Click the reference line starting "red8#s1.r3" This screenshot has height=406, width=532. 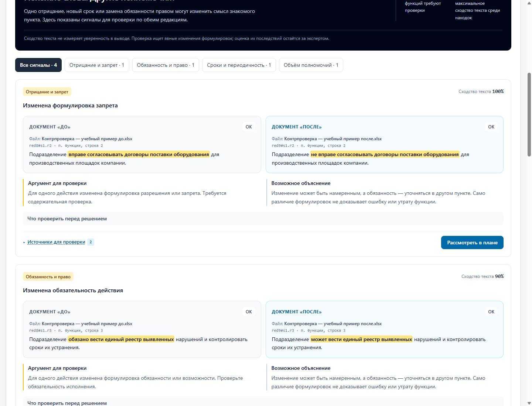(x=66, y=331)
